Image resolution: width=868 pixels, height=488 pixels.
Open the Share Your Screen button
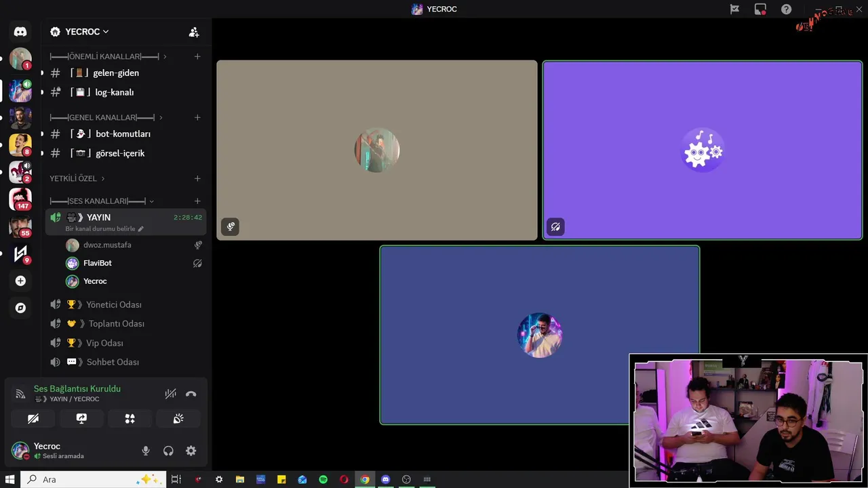pyautogui.click(x=81, y=419)
